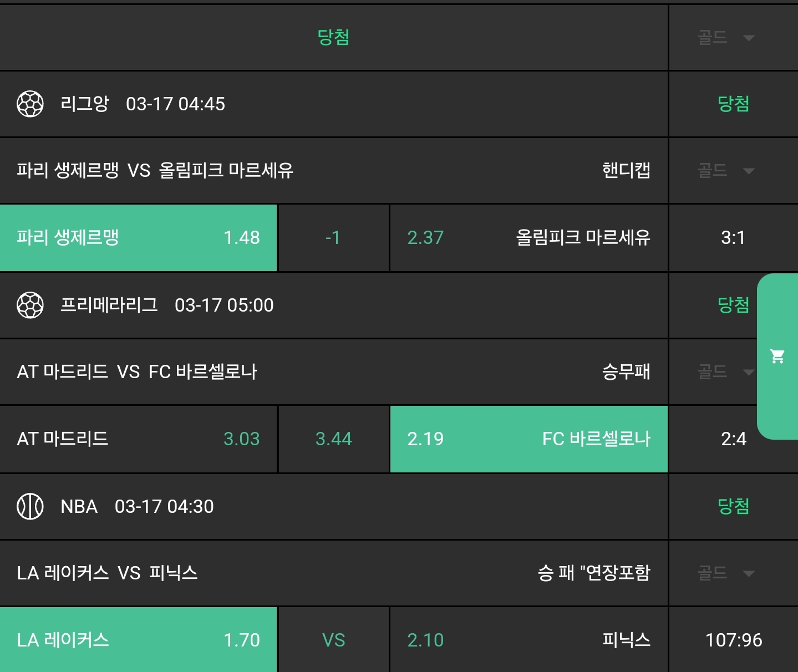Image resolution: width=798 pixels, height=672 pixels.
Task: Select 올림피크 마르세유 2.37 odds bet
Action: pyautogui.click(x=528, y=238)
